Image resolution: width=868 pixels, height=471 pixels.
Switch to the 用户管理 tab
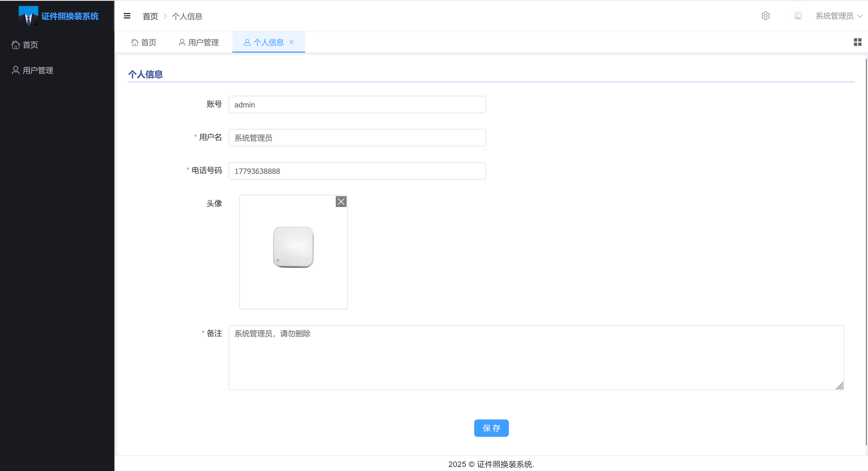click(199, 42)
